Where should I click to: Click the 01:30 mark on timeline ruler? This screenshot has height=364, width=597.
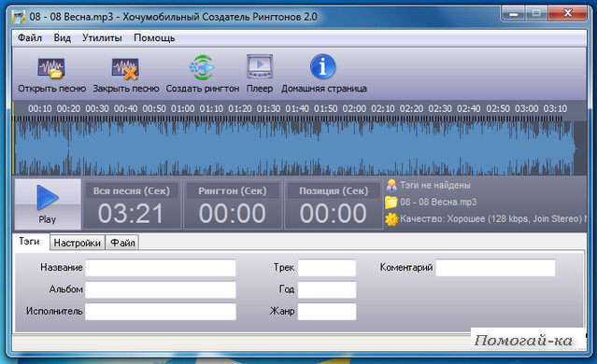(268, 109)
